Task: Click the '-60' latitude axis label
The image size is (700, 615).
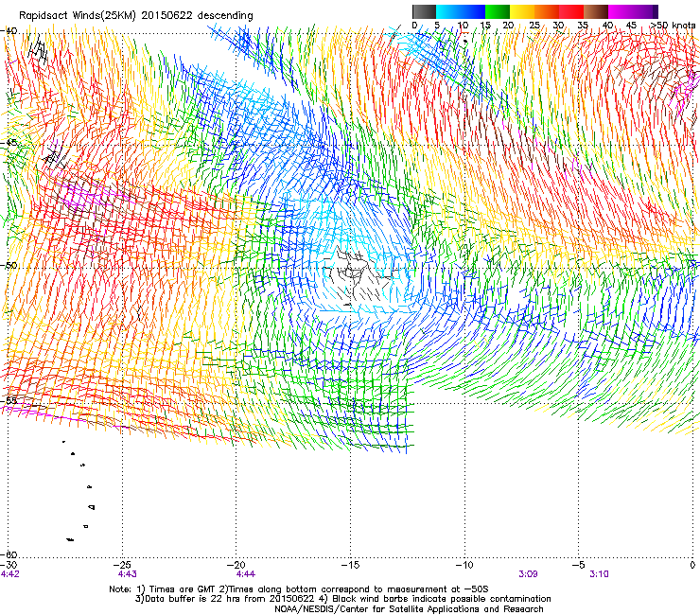Action: point(9,554)
